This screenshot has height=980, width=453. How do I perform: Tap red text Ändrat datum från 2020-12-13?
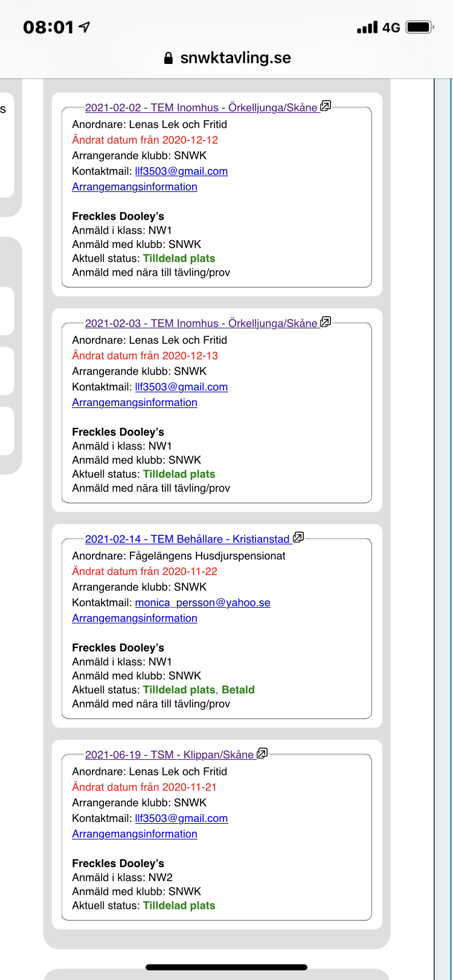[145, 355]
